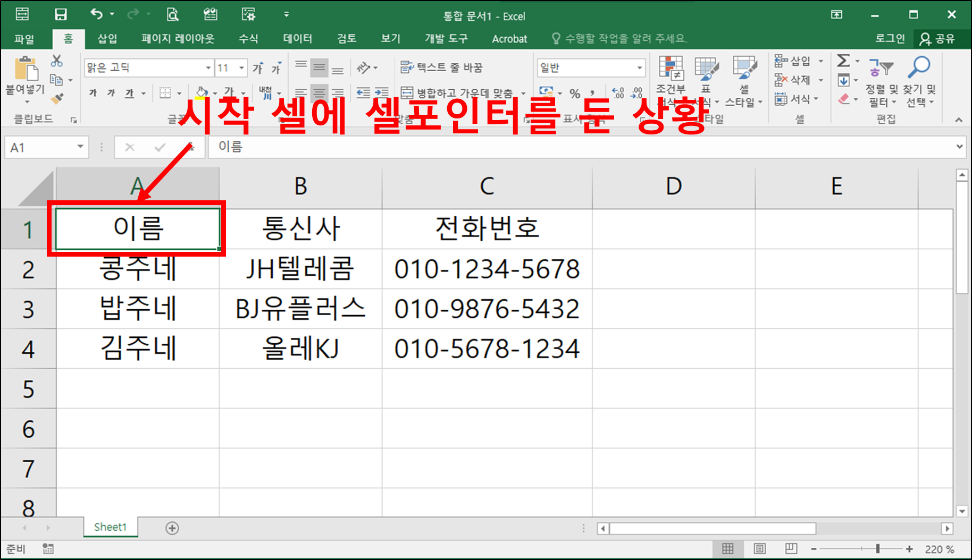
Task: Click the macro recording icon in status bar
Action: pyautogui.click(x=48, y=549)
